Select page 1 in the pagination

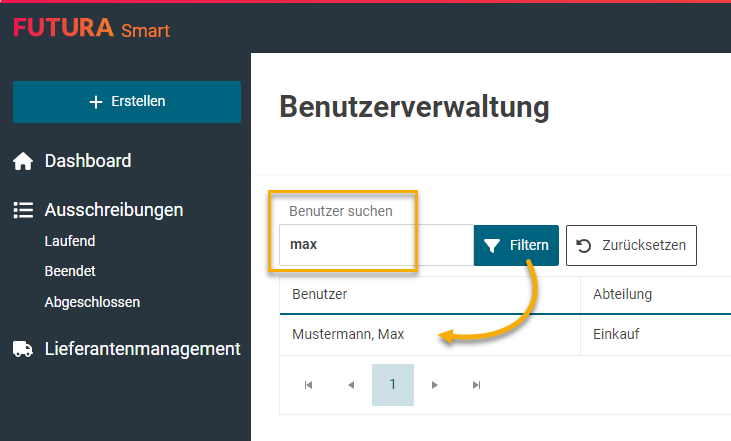[x=392, y=385]
